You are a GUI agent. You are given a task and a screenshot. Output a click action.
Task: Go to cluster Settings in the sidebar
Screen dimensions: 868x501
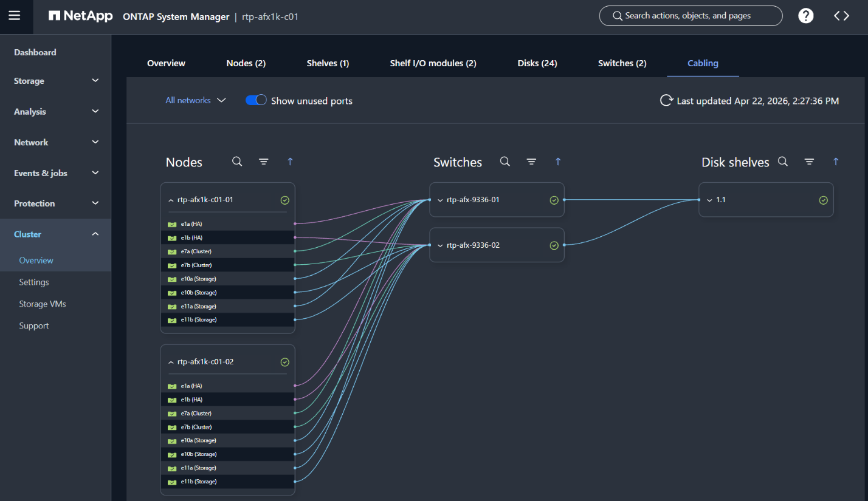tap(34, 282)
